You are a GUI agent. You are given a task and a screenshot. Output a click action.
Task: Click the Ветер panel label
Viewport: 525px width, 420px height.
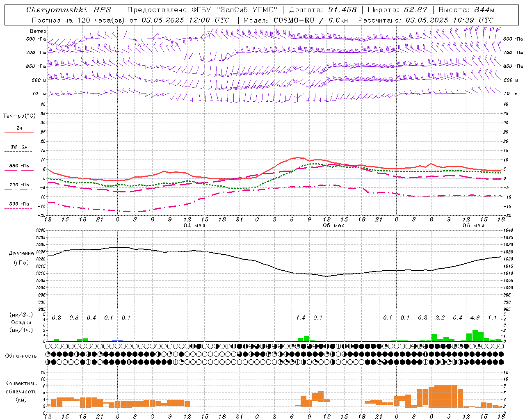[38, 31]
